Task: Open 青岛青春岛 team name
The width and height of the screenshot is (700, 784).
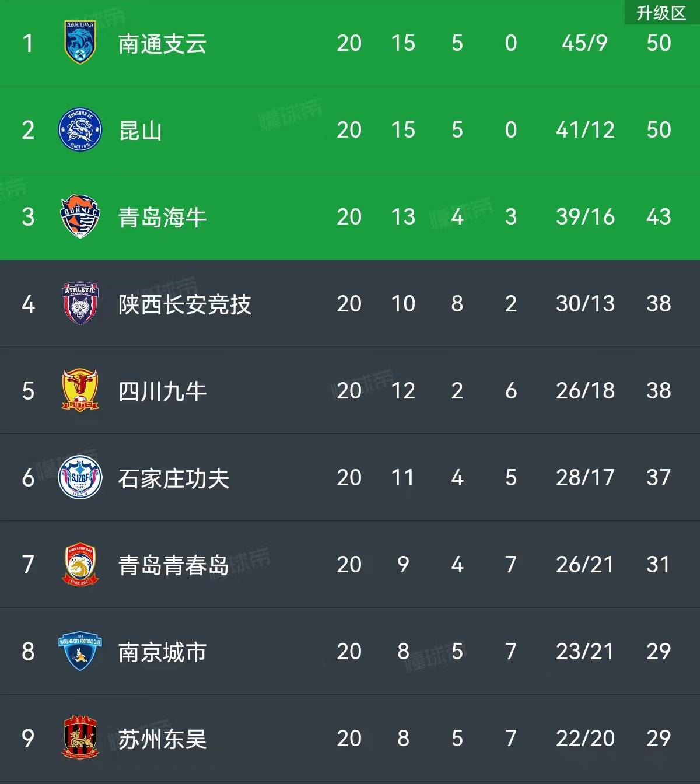Action: click(173, 565)
